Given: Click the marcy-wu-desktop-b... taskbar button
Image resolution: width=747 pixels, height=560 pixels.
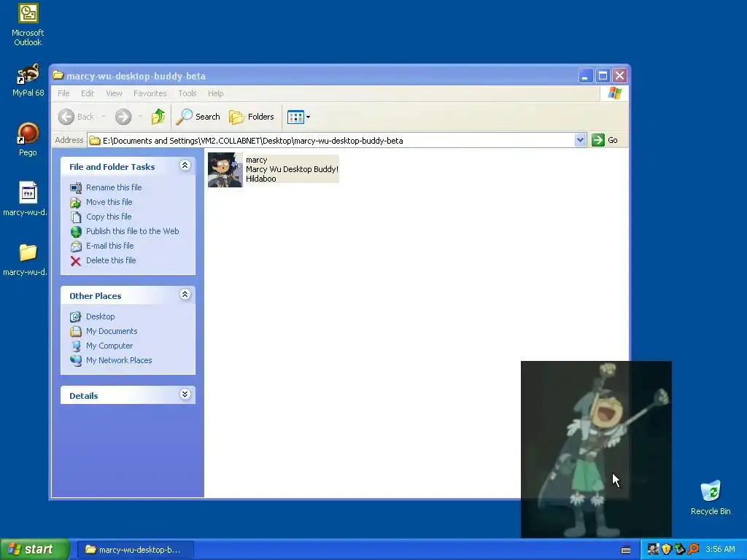Looking at the screenshot, I should [x=135, y=550].
